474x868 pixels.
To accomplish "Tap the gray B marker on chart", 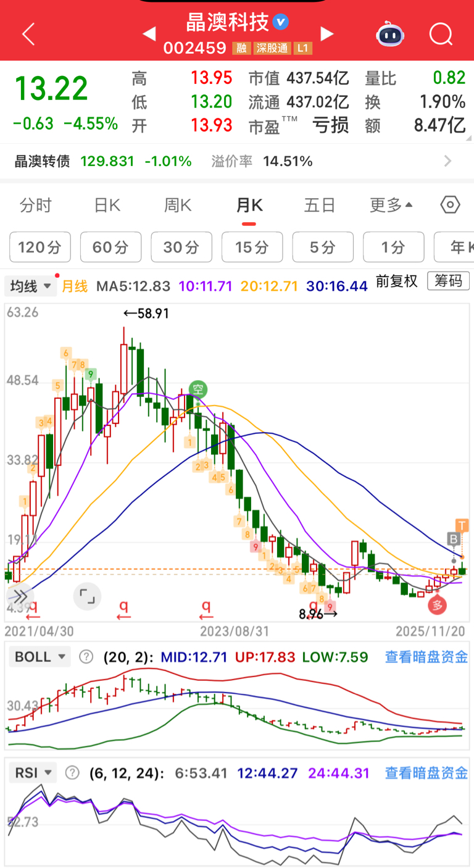I will point(454,540).
